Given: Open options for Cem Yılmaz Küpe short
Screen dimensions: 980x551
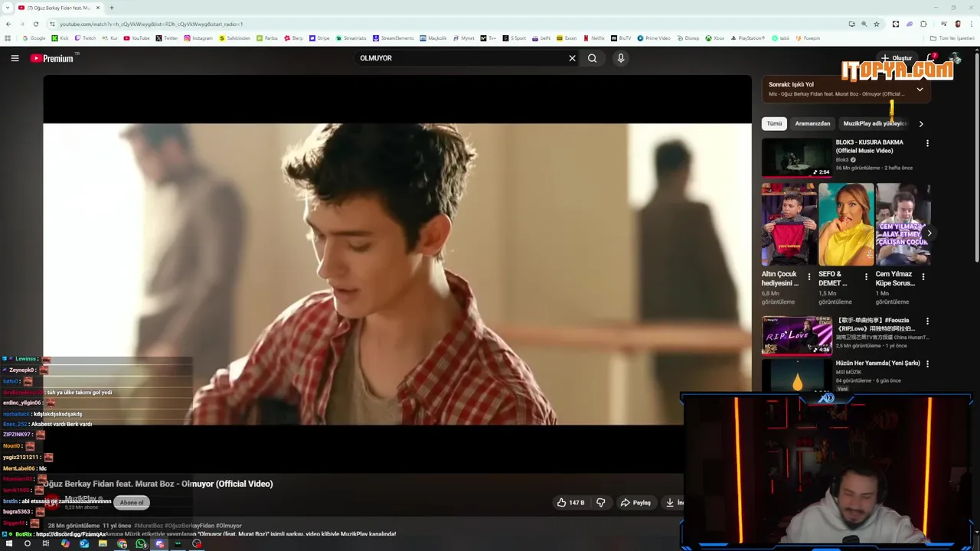Looking at the screenshot, I should 923,277.
